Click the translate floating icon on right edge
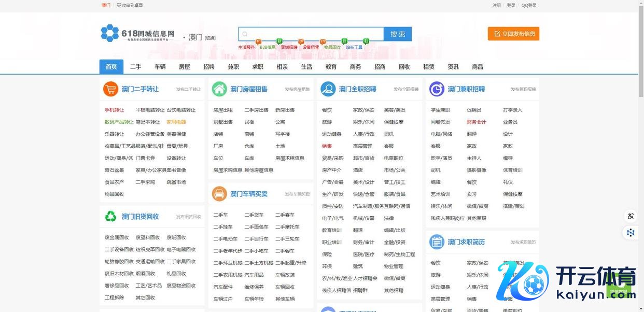 click(631, 216)
